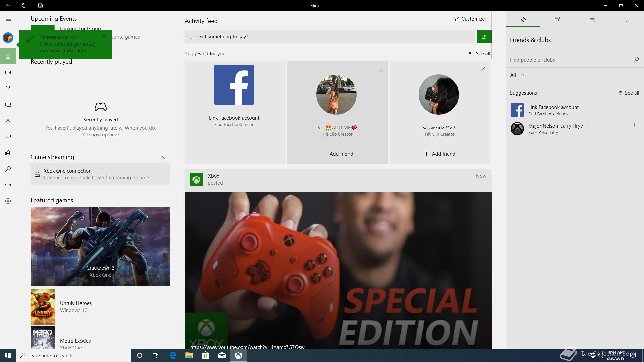Image resolution: width=644 pixels, height=362 pixels.
Task: Go to Home in the sidebar
Action: 8,56
